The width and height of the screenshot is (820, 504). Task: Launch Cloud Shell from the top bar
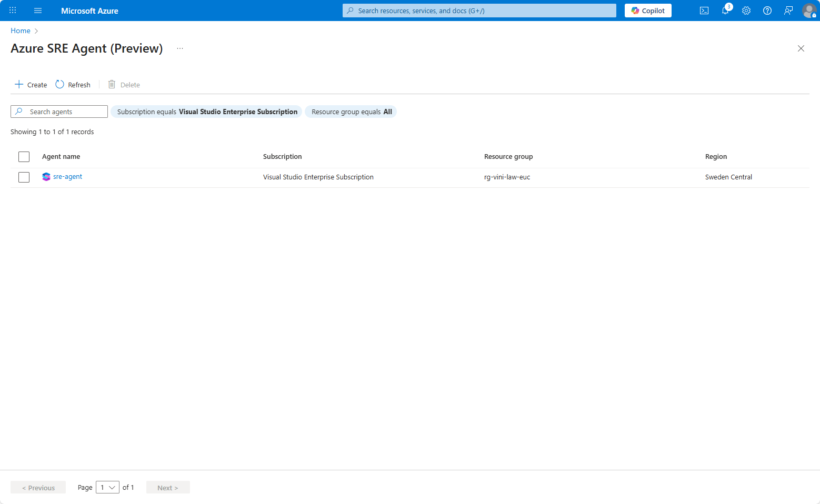(704, 11)
